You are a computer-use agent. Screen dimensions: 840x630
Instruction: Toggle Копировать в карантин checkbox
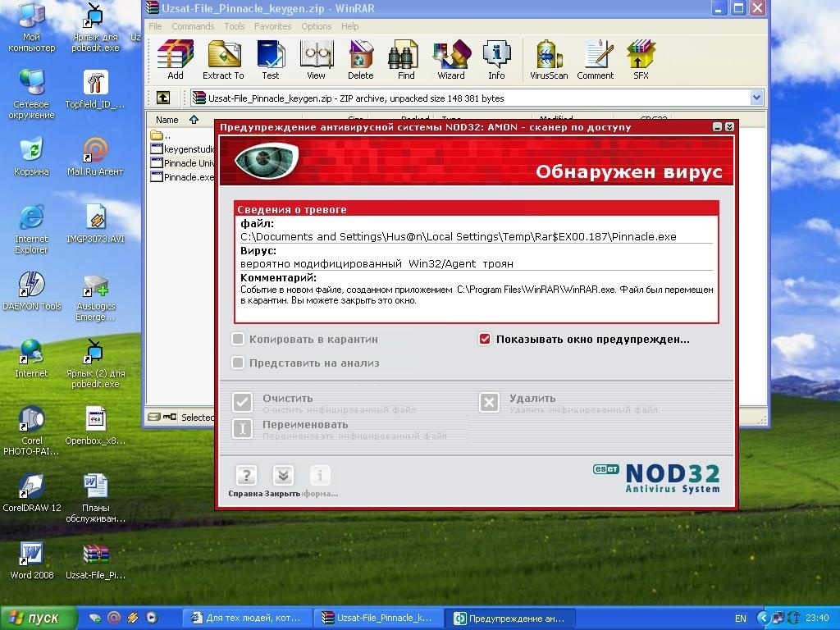pos(238,339)
